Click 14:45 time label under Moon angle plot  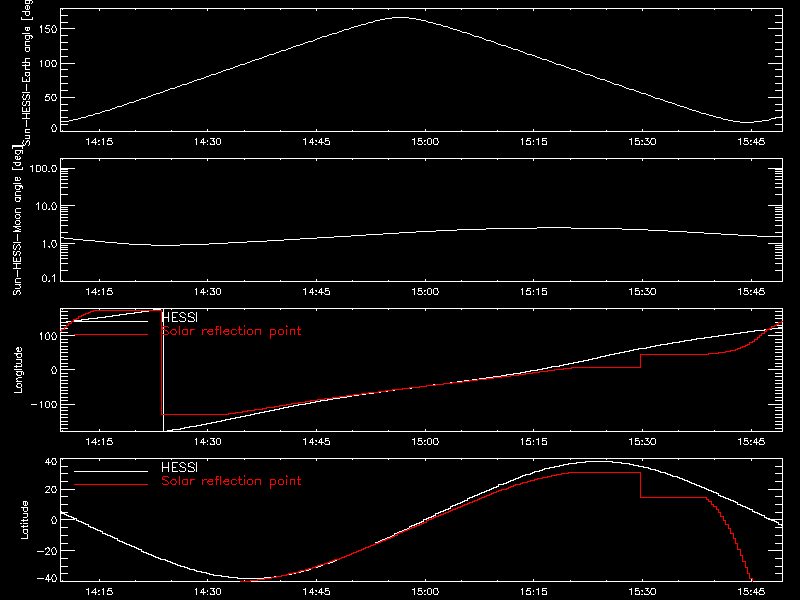click(x=316, y=292)
